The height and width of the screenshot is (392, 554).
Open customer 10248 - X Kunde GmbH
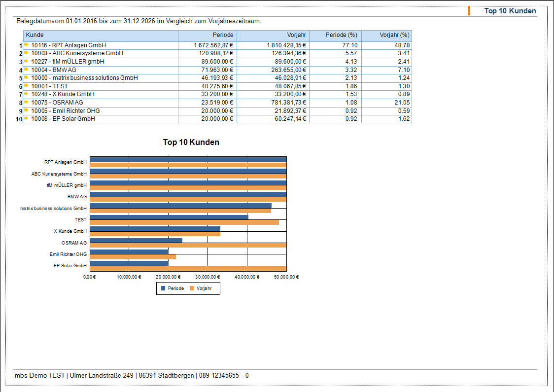[x=63, y=94]
